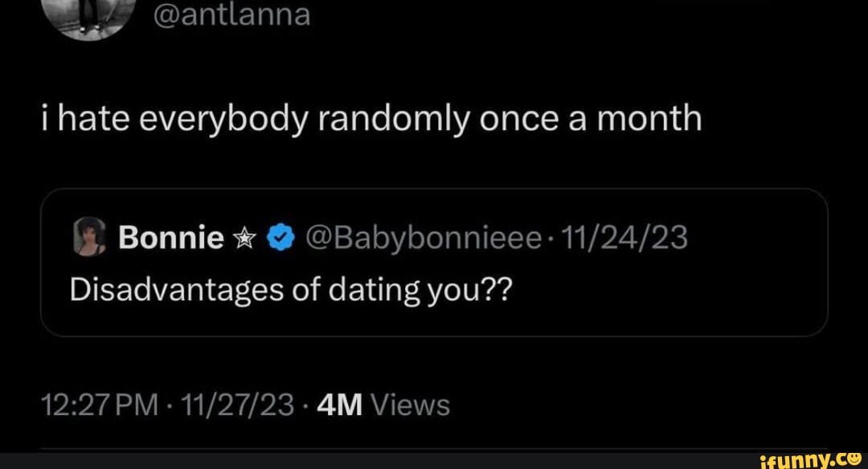The width and height of the screenshot is (868, 469).
Task: Click the smiley face in the iFunny watermark
Action: coord(856,459)
